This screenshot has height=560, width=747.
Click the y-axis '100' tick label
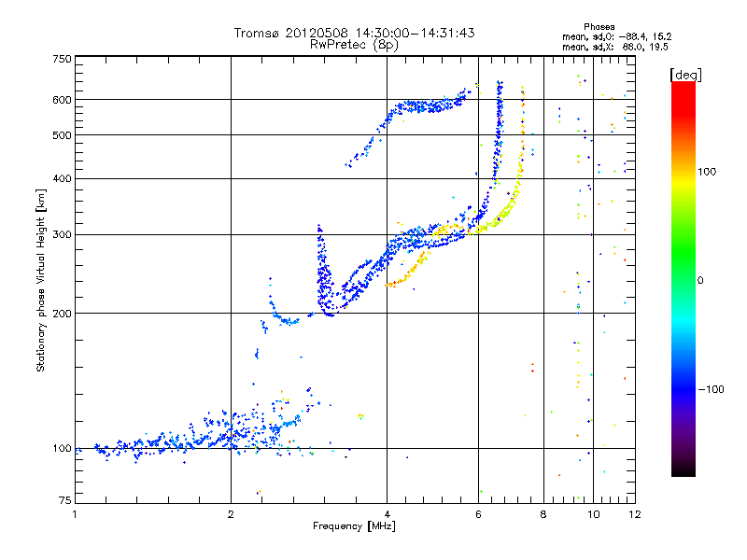[x=62, y=448]
